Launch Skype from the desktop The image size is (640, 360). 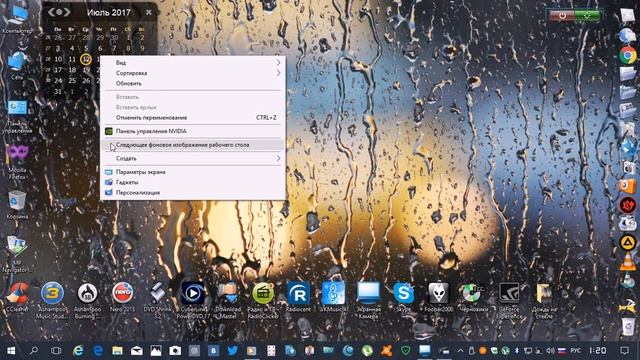pos(404,297)
